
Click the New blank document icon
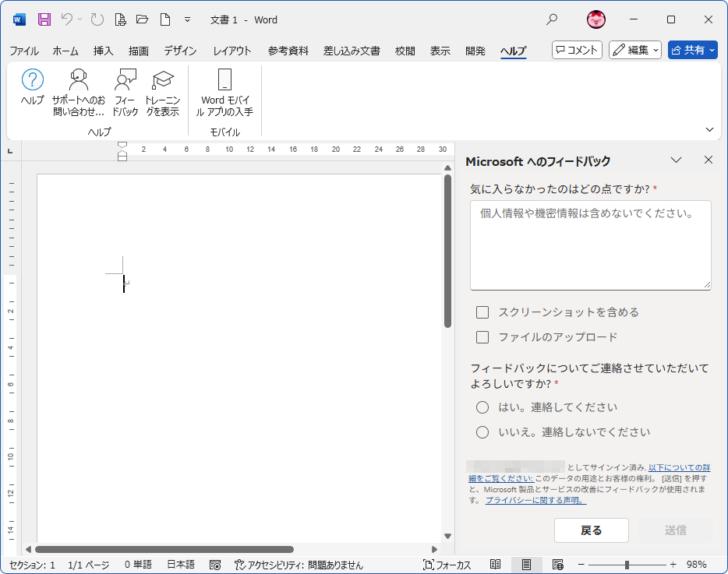(165, 20)
